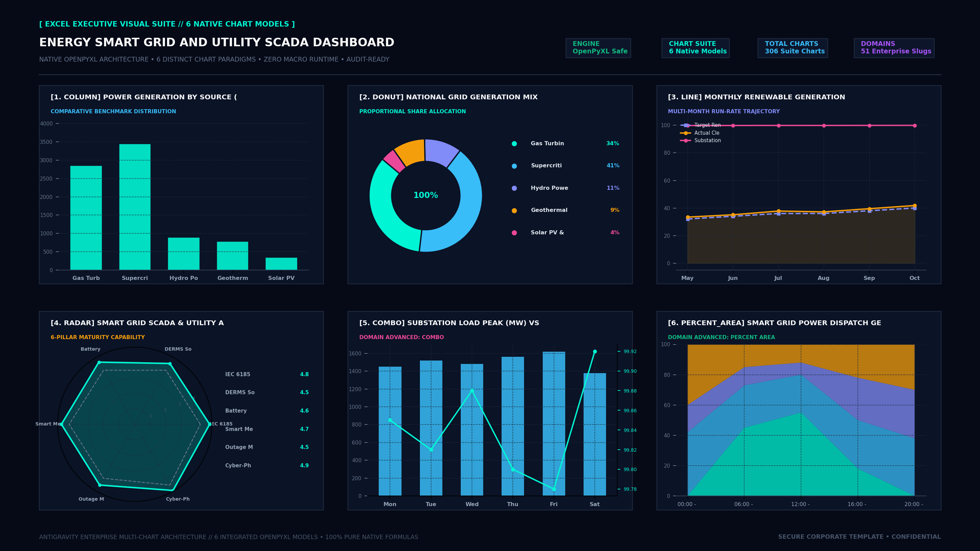Click the cyan line point at Fri bottom

554,489
